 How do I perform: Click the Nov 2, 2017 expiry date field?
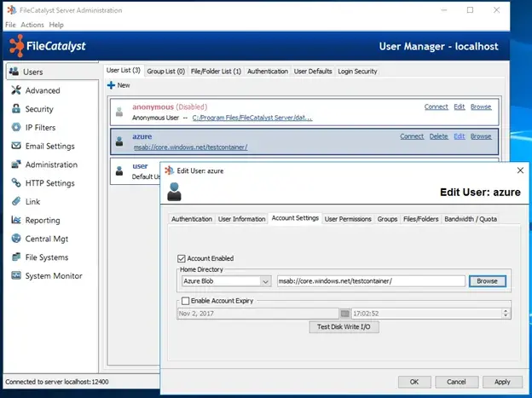point(257,314)
